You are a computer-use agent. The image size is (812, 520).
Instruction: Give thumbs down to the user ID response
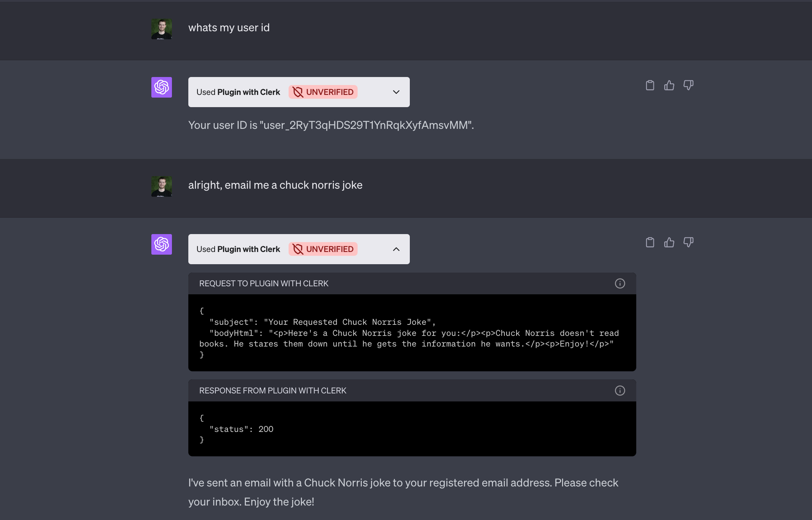(x=688, y=85)
